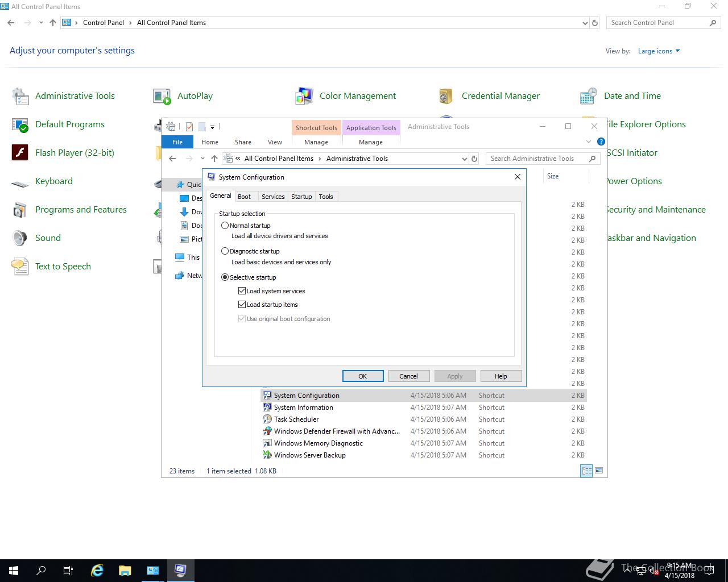This screenshot has height=582, width=728.
Task: Select Selective startup radio button
Action: 225,277
